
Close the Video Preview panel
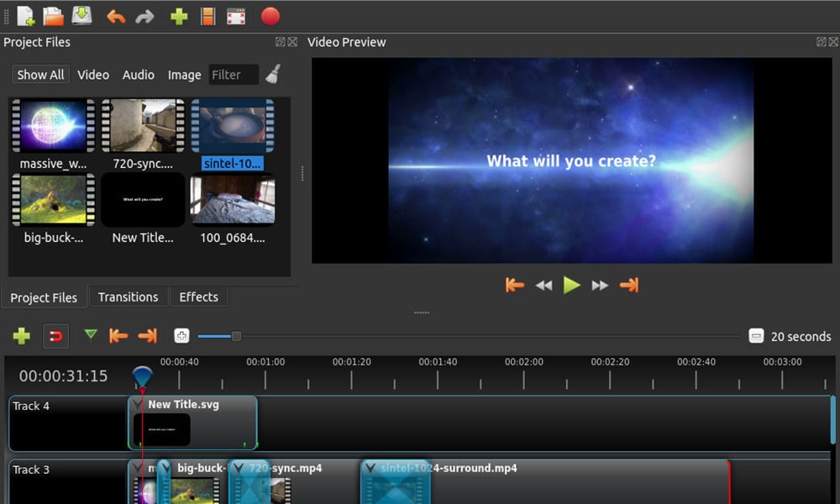tap(833, 42)
